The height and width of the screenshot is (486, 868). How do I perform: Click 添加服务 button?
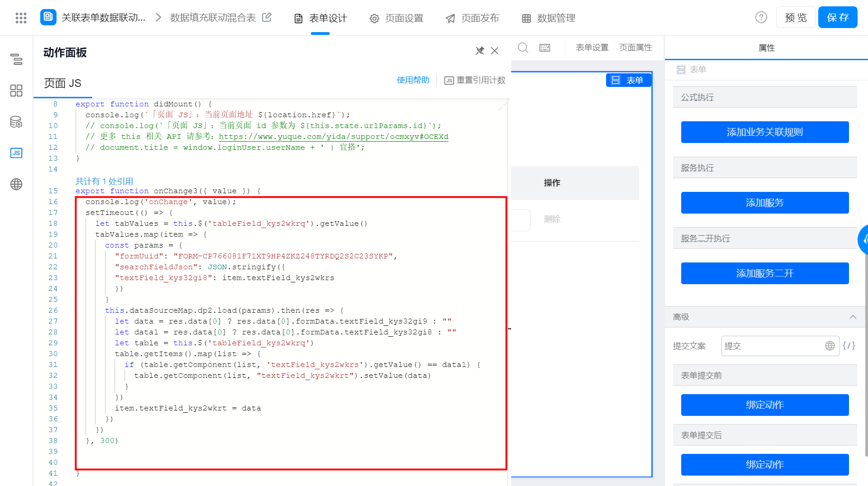(765, 203)
